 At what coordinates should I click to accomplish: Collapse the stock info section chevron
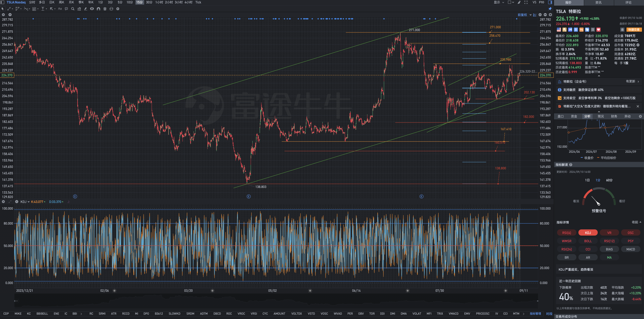click(x=599, y=76)
